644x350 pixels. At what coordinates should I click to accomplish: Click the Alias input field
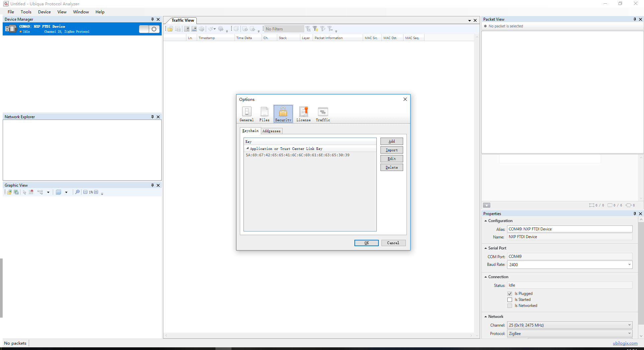coord(570,229)
